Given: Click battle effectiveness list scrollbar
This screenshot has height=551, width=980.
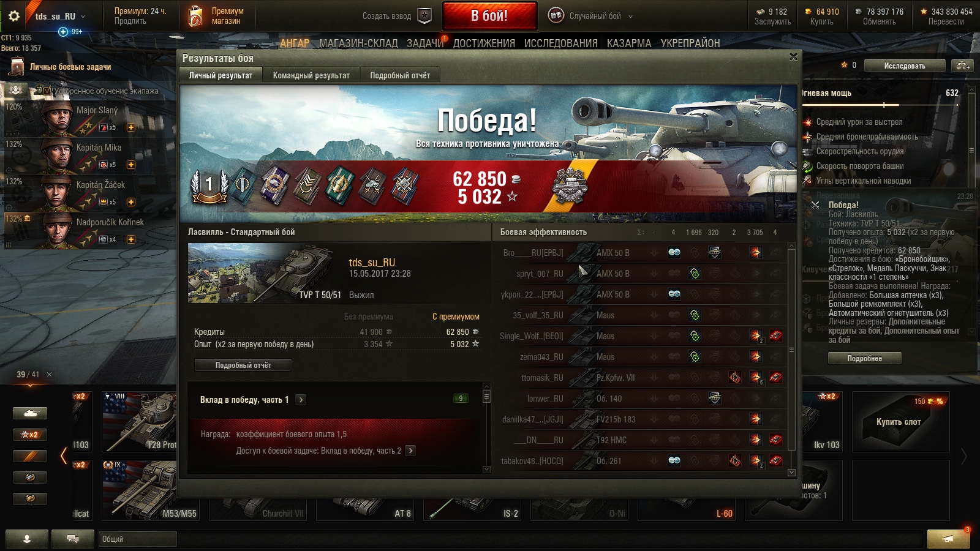Looking at the screenshot, I should [791, 358].
